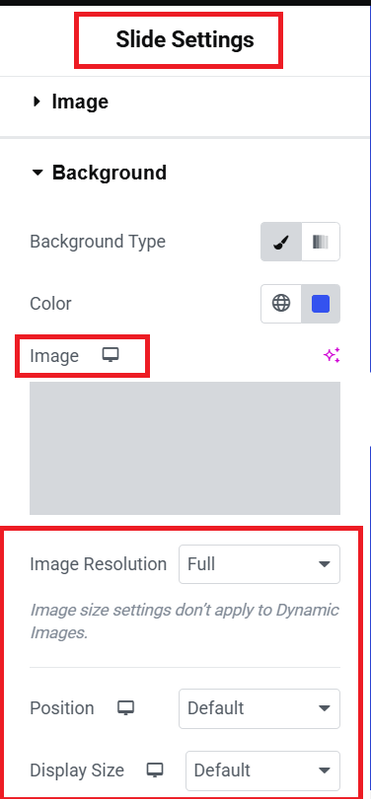Click the Color label text

click(50, 304)
